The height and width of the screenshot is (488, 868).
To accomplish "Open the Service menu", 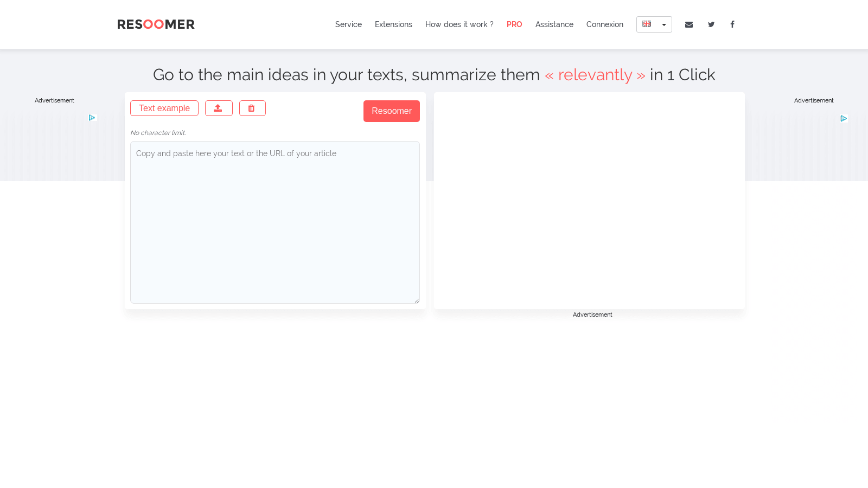I will [x=348, y=24].
